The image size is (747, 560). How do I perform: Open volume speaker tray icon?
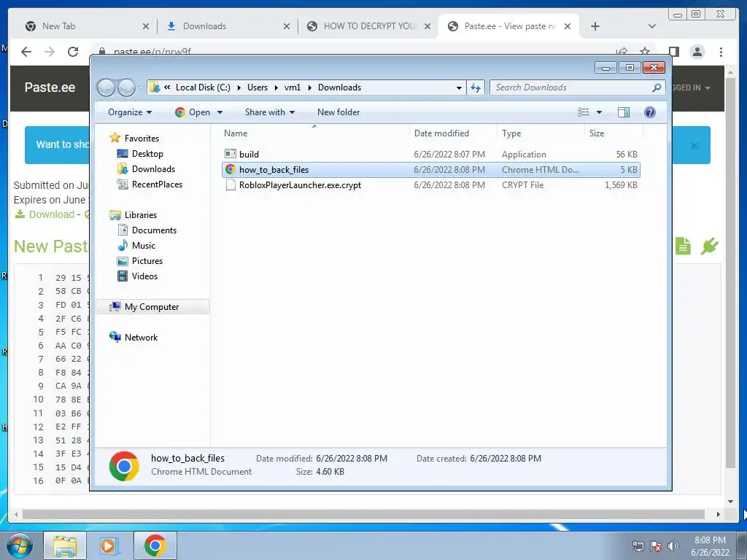point(673,546)
